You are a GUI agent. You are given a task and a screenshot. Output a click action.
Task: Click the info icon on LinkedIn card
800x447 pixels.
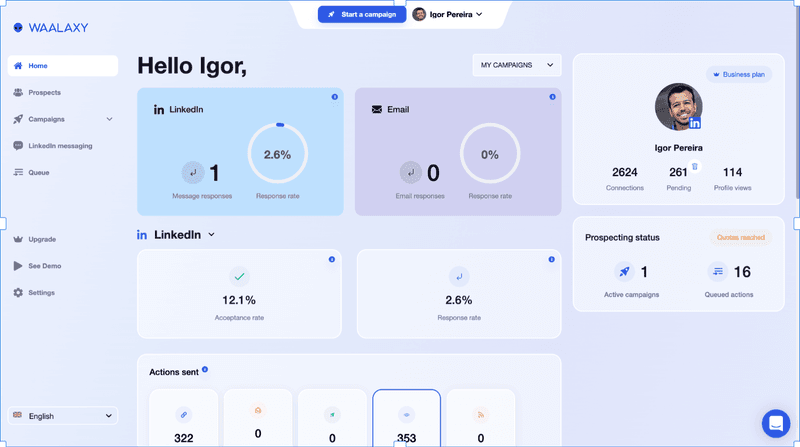[x=335, y=97]
